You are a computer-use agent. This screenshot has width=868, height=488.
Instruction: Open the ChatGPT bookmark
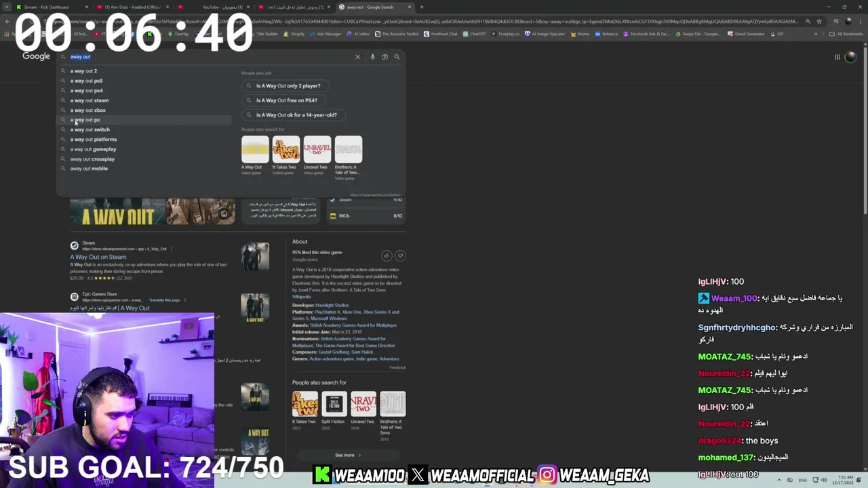click(474, 34)
